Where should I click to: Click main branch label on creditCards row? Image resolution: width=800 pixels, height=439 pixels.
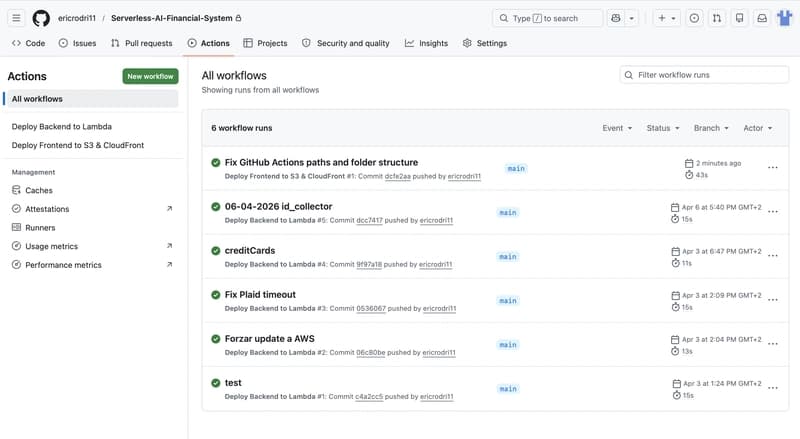(508, 257)
